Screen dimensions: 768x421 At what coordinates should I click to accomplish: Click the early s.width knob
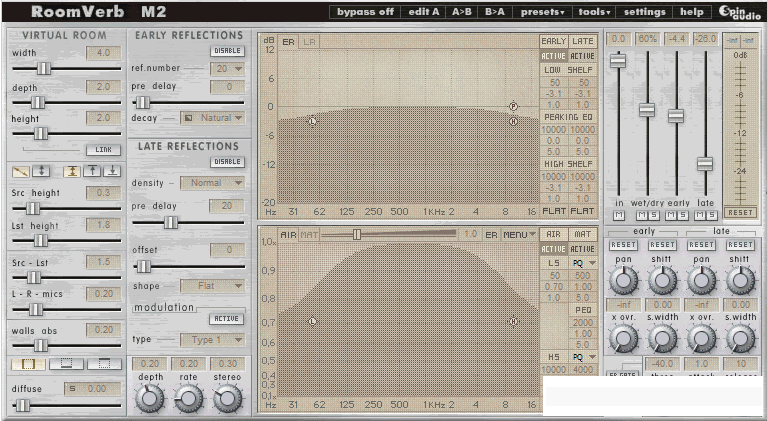[662, 338]
